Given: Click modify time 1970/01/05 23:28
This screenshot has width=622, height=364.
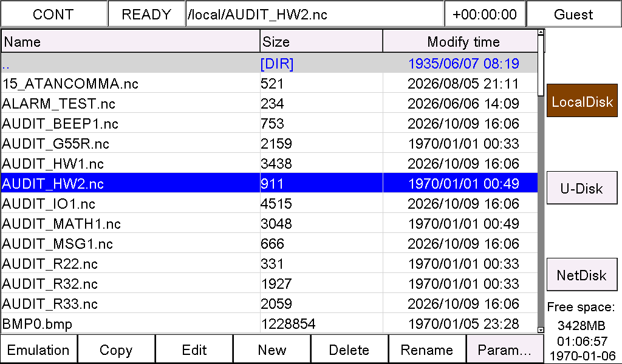Looking at the screenshot, I should pyautogui.click(x=463, y=324).
